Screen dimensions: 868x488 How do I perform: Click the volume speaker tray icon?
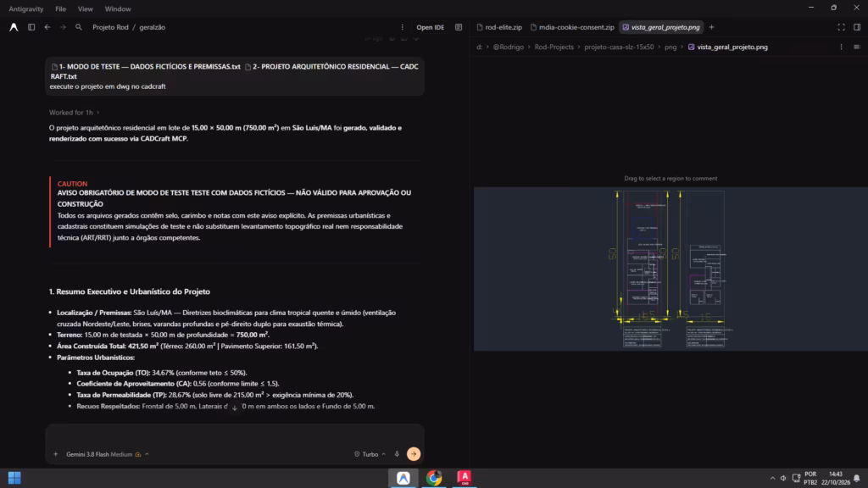tap(783, 478)
